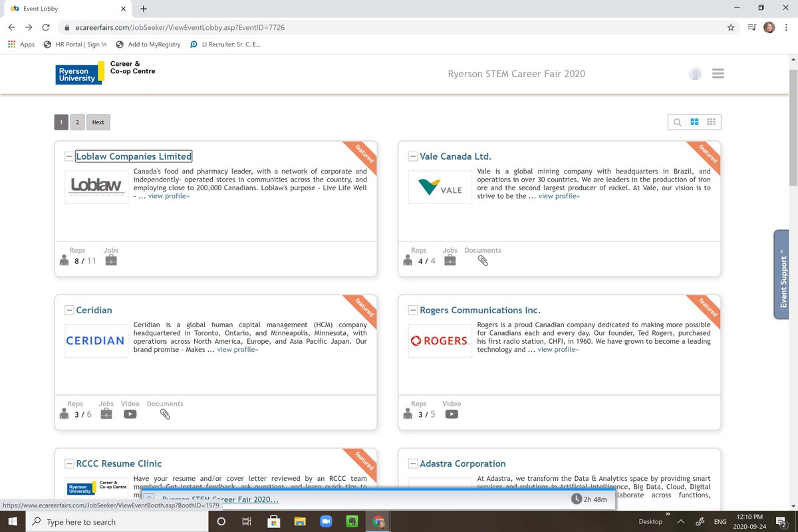
Task: View profile link in Loblaw description
Action: 169,196
